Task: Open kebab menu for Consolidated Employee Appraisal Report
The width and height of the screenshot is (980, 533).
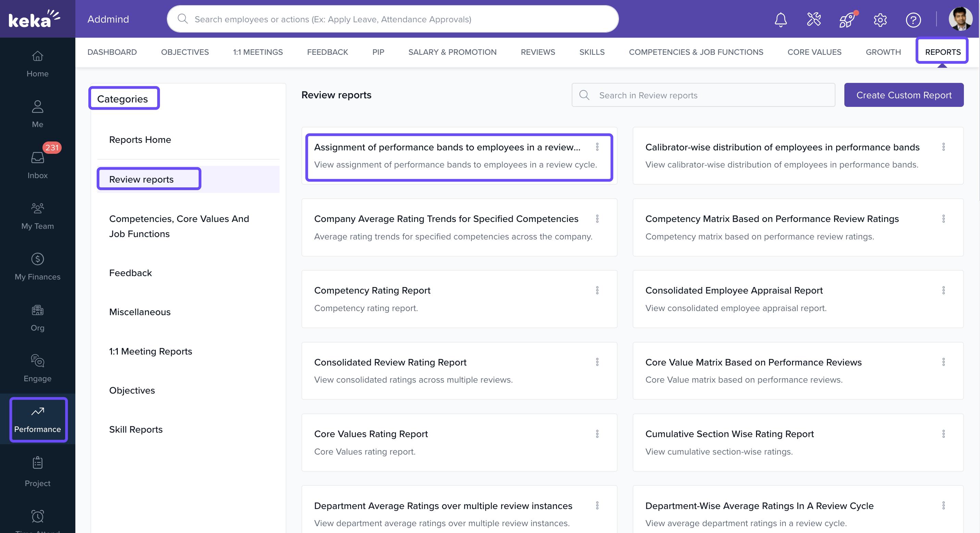Action: click(943, 290)
